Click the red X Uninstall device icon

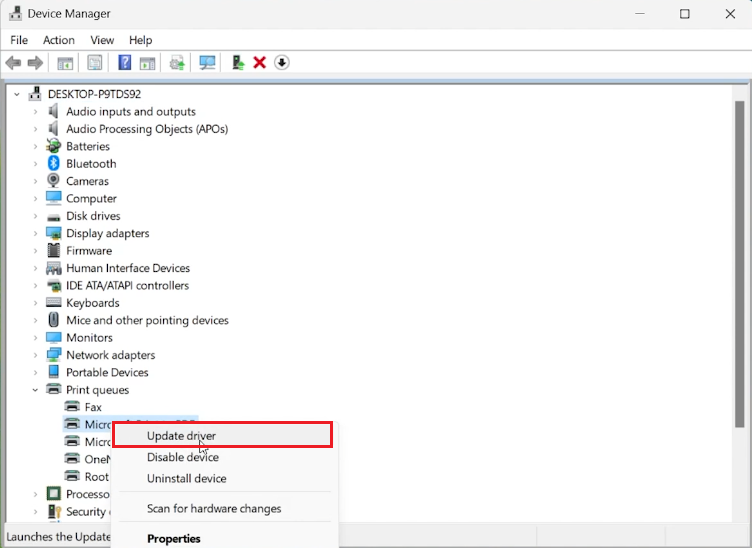260,63
